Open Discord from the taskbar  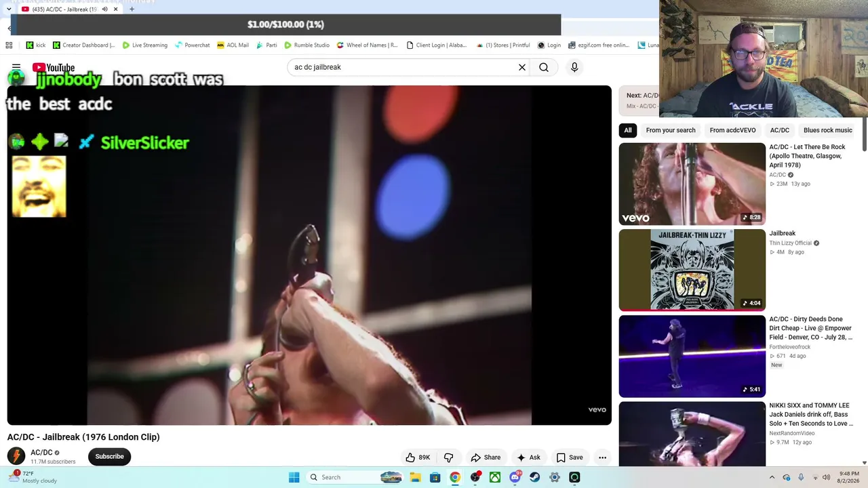[515, 477]
